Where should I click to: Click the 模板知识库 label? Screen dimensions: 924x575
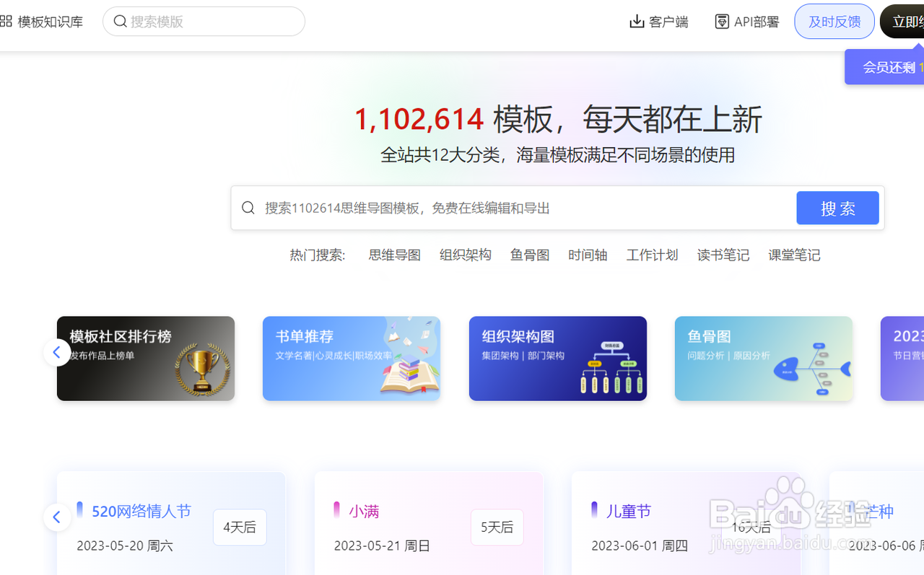pyautogui.click(x=51, y=22)
